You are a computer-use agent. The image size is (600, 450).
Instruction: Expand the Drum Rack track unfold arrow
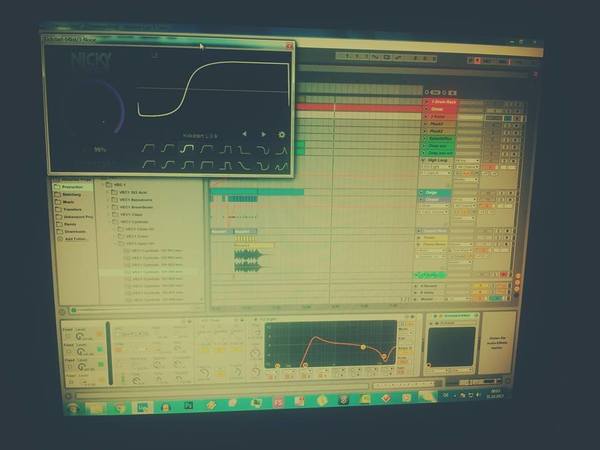pyautogui.click(x=426, y=102)
